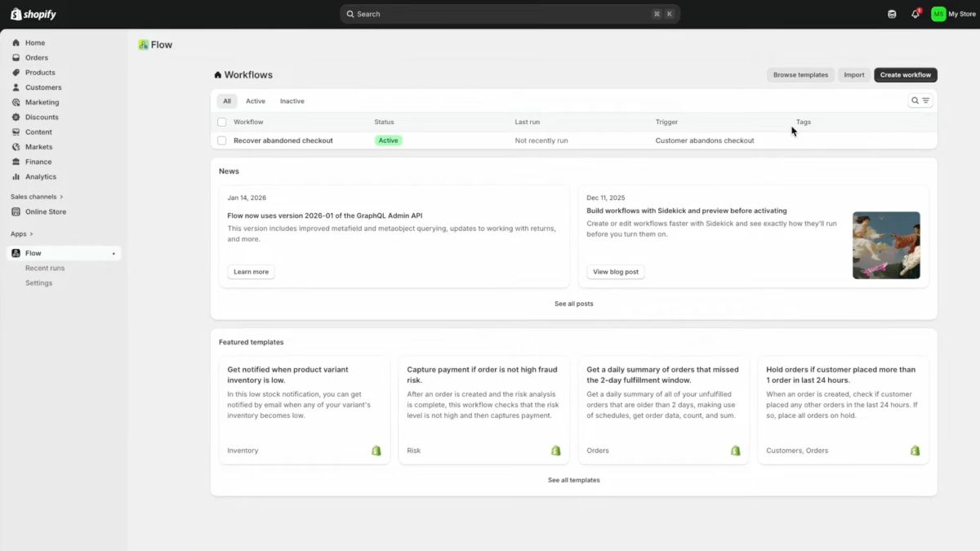This screenshot has width=980, height=551.
Task: Click Shopify badge on Inventory template card
Action: click(x=376, y=451)
